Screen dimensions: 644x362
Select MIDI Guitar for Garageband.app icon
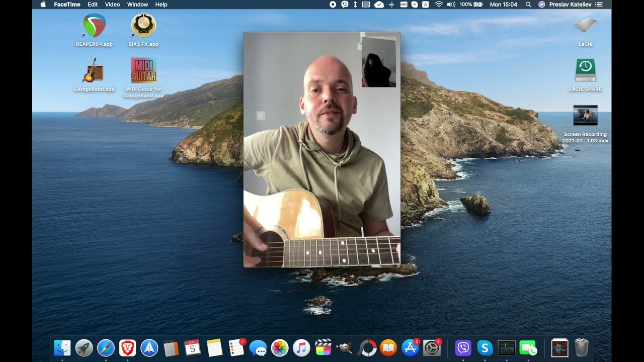(143, 70)
